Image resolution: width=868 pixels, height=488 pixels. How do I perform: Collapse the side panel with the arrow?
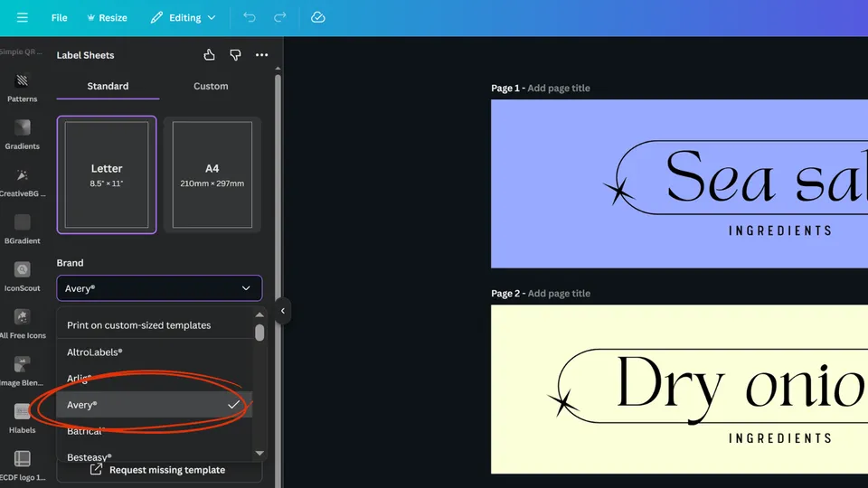(283, 311)
